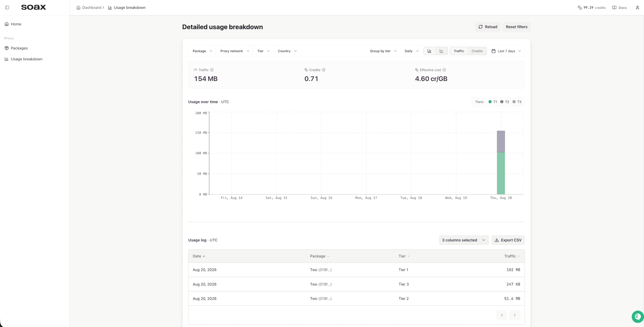
Task: Click the home icon in breadcrumb
Action: click(x=78, y=8)
